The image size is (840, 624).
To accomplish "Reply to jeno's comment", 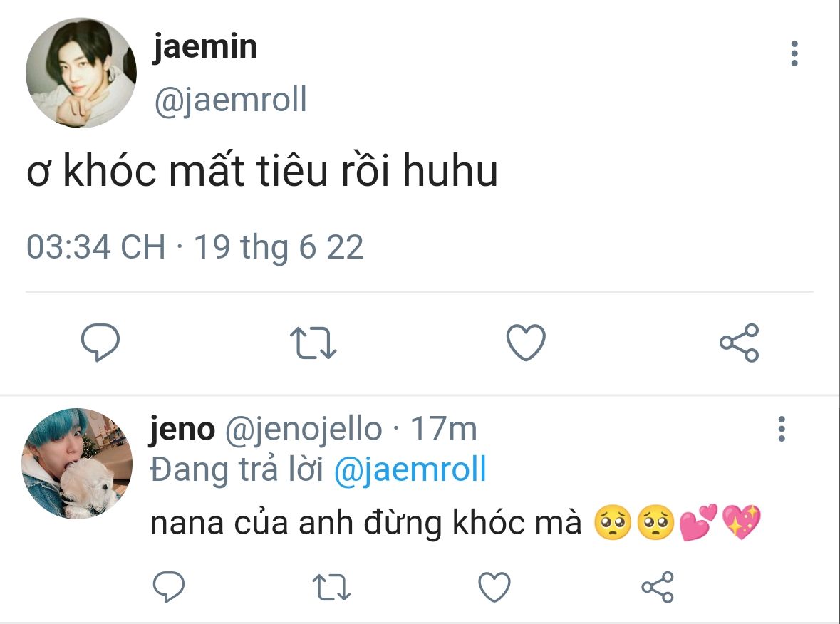I will pyautogui.click(x=169, y=587).
